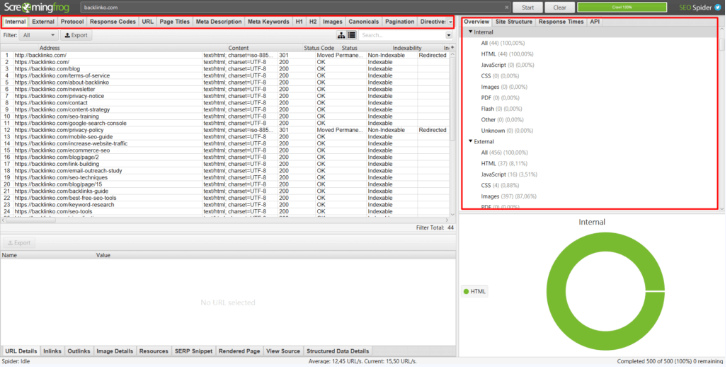This screenshot has width=726, height=367.
Task: Click the Start button
Action: pos(527,7)
